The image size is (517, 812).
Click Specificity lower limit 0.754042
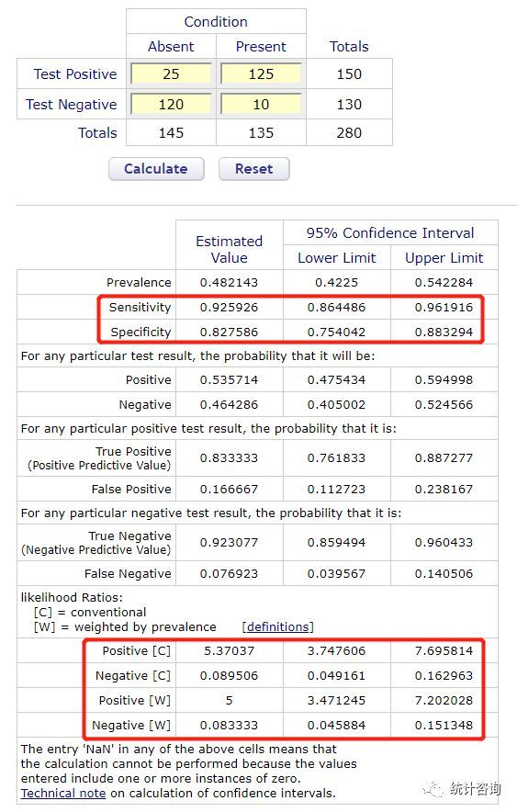click(336, 333)
